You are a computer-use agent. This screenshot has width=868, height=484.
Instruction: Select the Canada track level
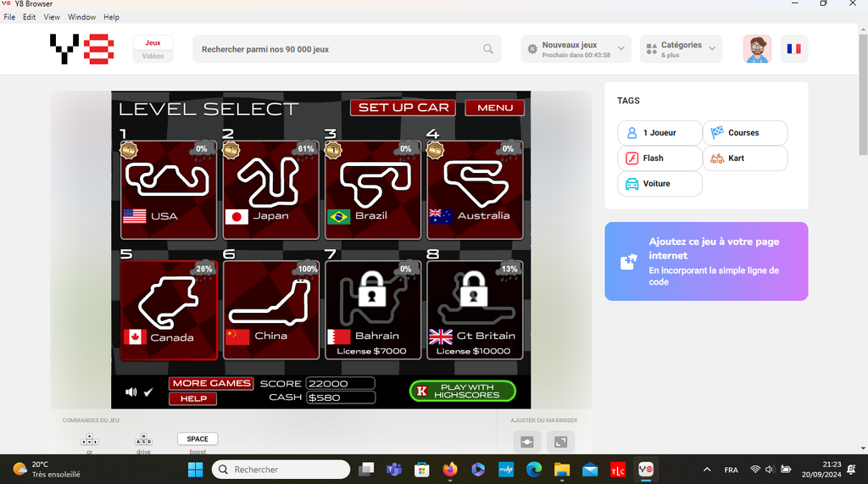tap(169, 310)
